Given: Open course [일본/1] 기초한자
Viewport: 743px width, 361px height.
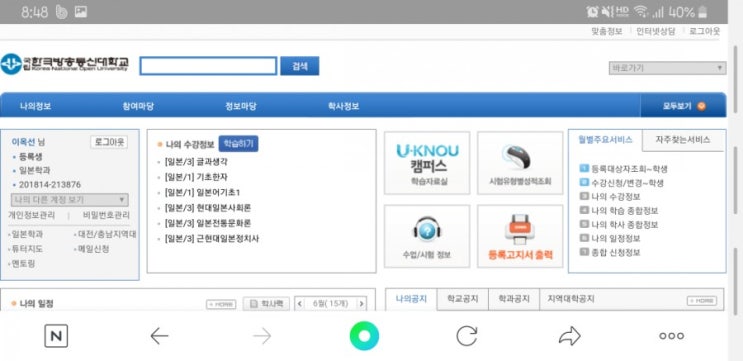Looking at the screenshot, I should coord(196,177).
